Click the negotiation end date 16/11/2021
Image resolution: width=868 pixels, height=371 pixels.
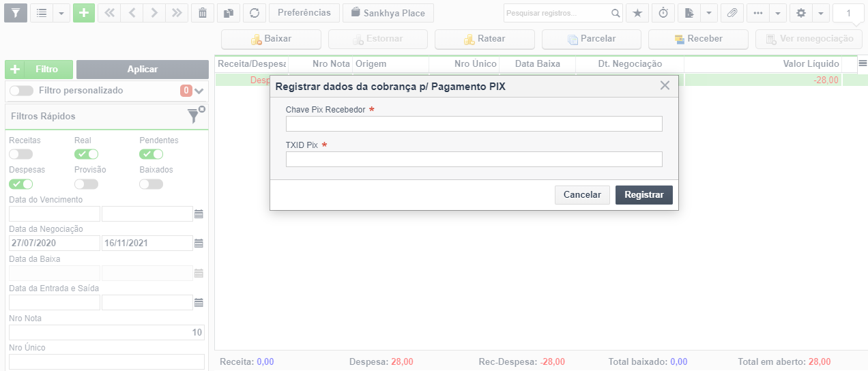(x=147, y=243)
